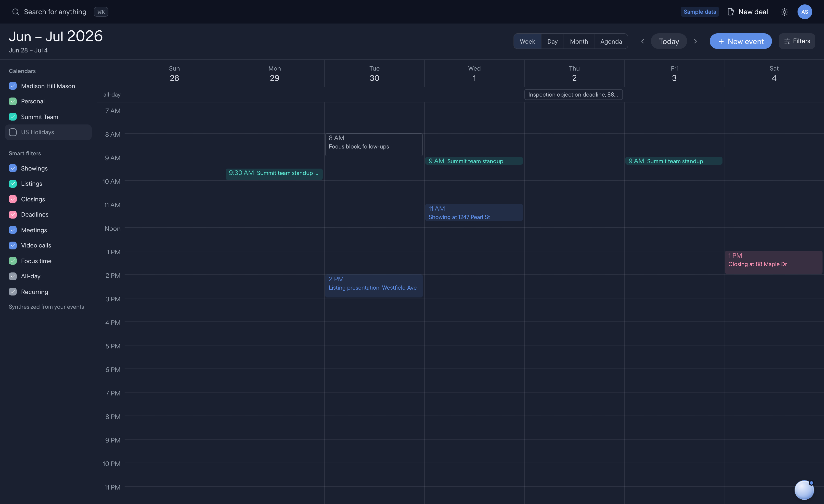Switch to Agenda view tab
The image size is (824, 504).
click(611, 41)
